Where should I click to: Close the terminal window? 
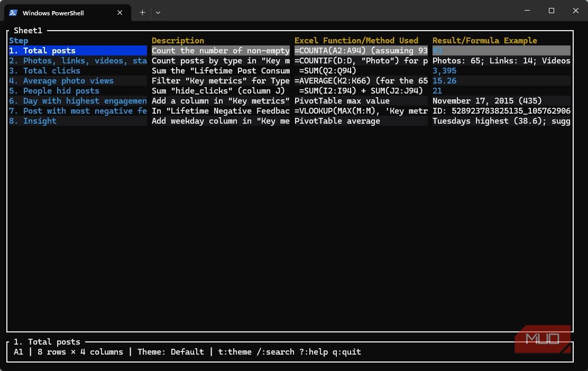576,11
